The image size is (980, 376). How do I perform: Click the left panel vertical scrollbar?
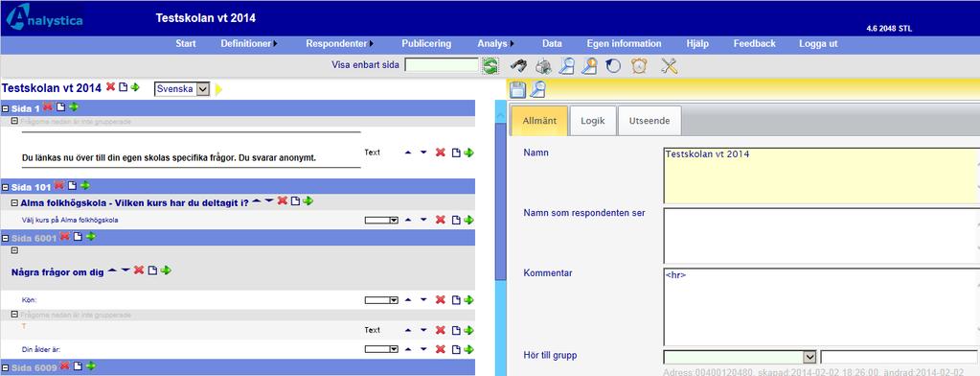pos(500,201)
